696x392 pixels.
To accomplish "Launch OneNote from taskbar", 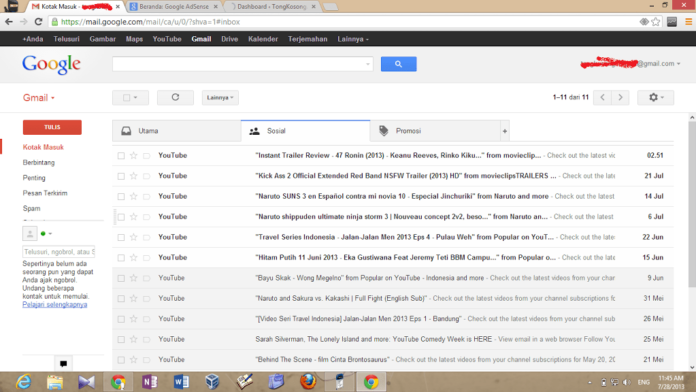I will (150, 382).
